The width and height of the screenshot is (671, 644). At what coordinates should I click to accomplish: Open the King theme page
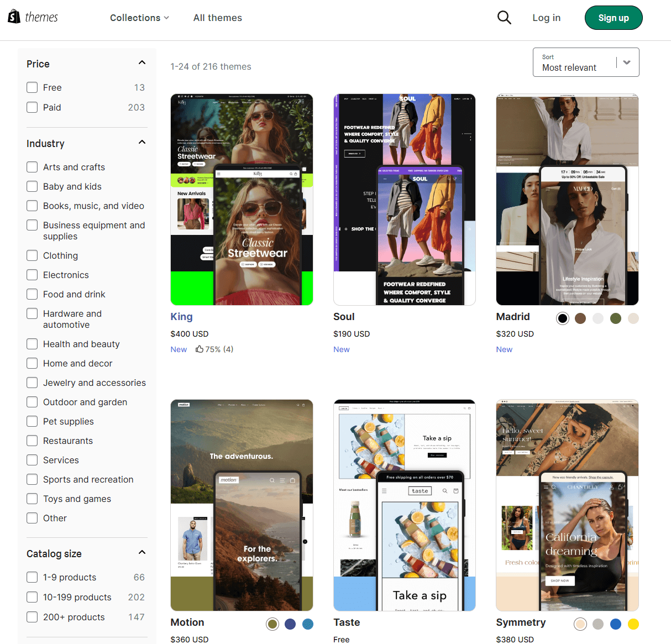point(181,317)
